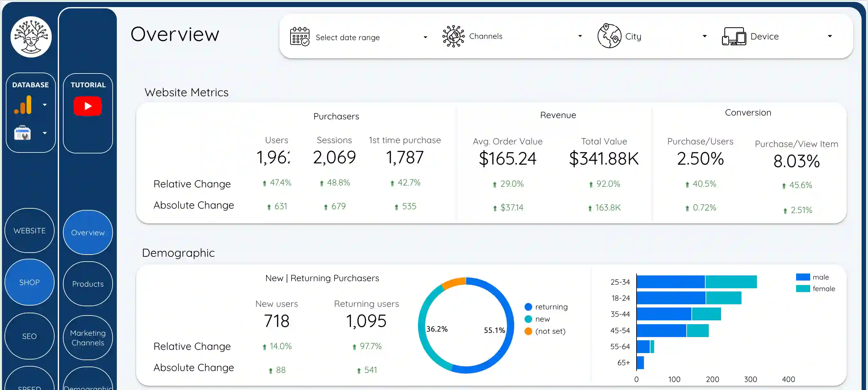This screenshot has height=390, width=868.
Task: Click the Overview page title
Action: pos(175,34)
